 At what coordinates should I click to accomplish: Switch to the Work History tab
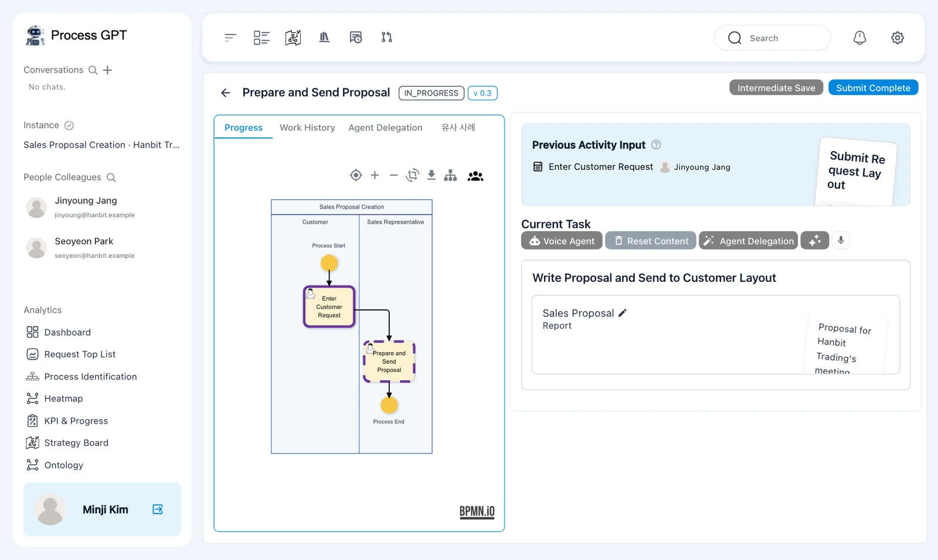pyautogui.click(x=307, y=128)
